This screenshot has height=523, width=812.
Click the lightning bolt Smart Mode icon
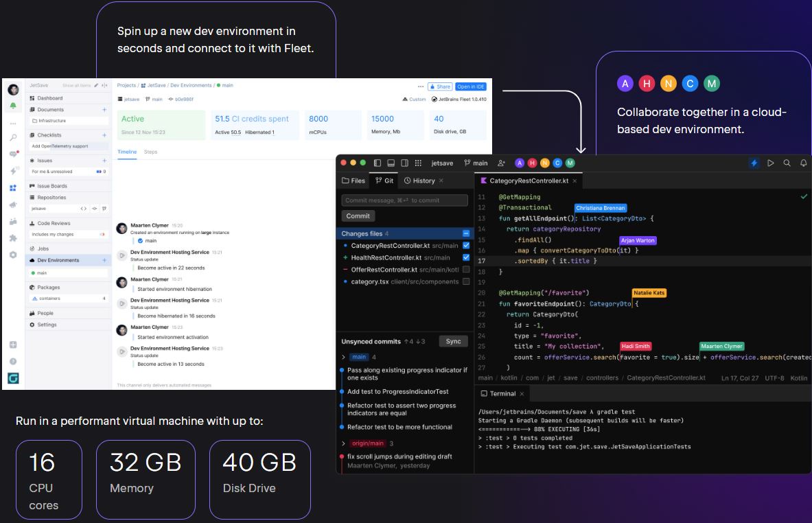754,163
